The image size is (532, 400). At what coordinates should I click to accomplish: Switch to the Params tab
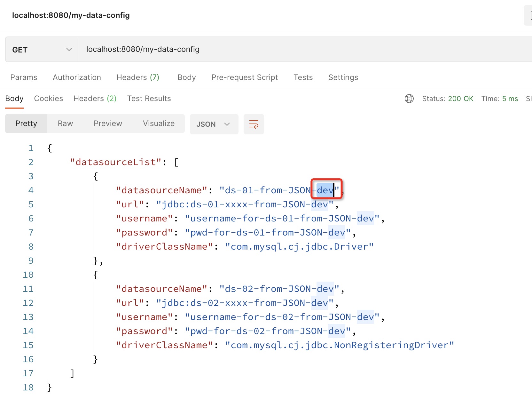[x=23, y=77]
